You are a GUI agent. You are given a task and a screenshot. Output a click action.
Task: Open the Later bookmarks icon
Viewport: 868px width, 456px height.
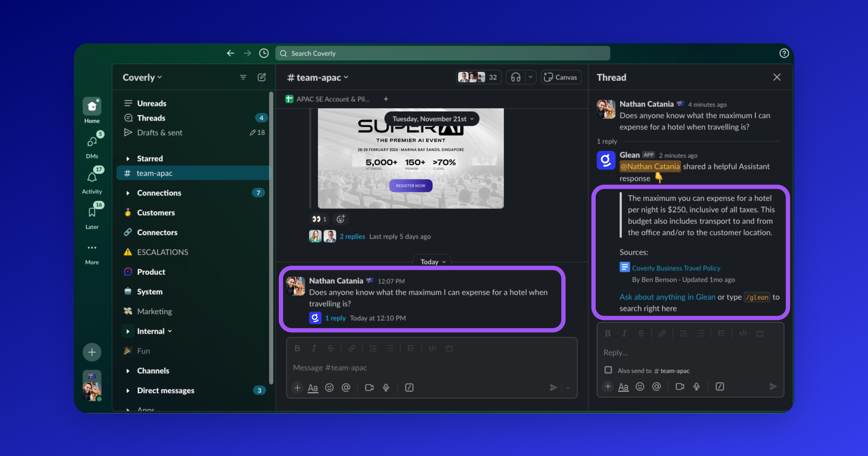92,212
